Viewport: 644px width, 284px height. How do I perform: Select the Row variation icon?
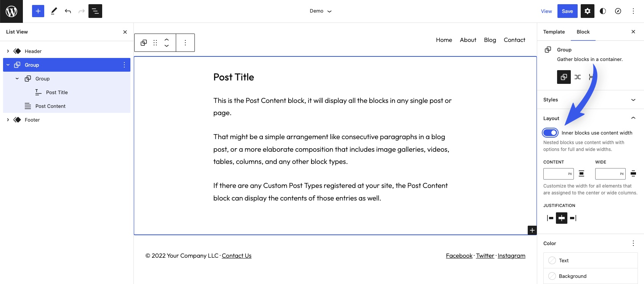coord(578,77)
